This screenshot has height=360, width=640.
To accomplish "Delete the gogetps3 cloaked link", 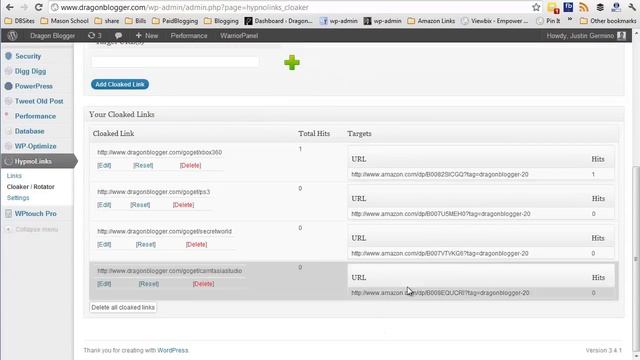I will point(183,205).
